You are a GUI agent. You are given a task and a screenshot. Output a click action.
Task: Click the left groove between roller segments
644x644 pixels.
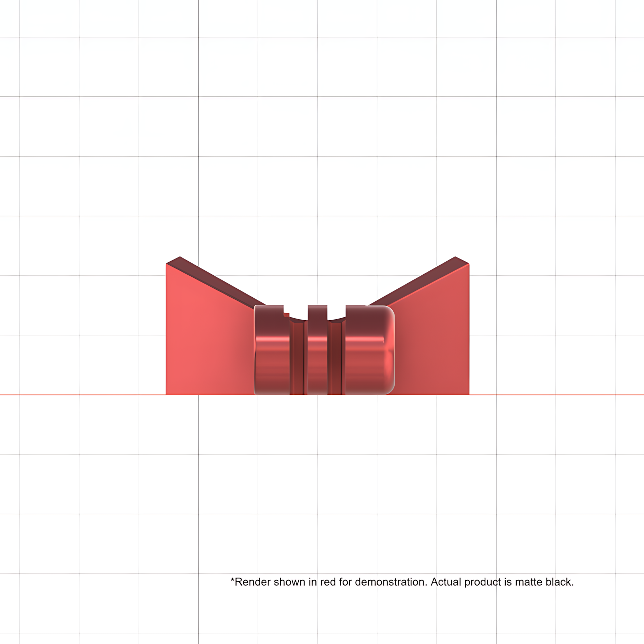[299, 357]
